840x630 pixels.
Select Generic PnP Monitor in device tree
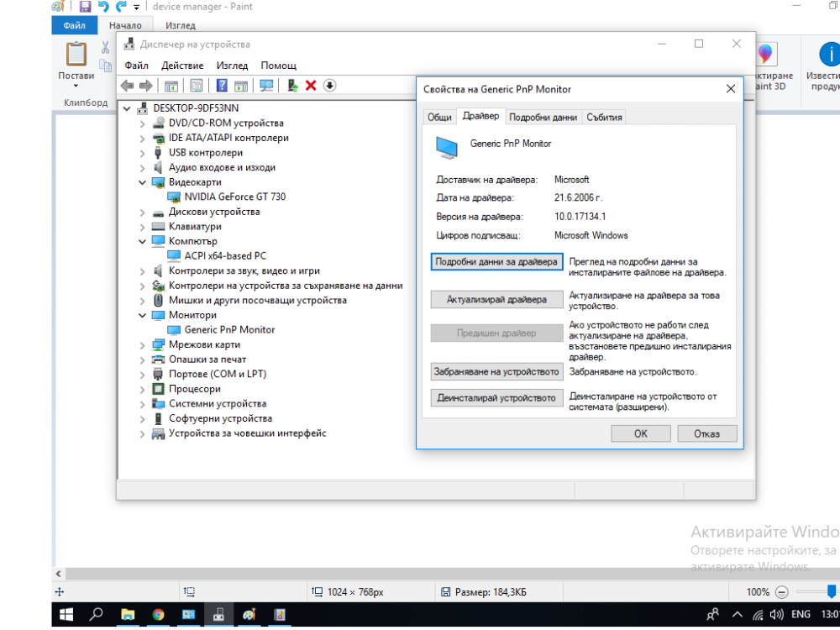(x=229, y=329)
